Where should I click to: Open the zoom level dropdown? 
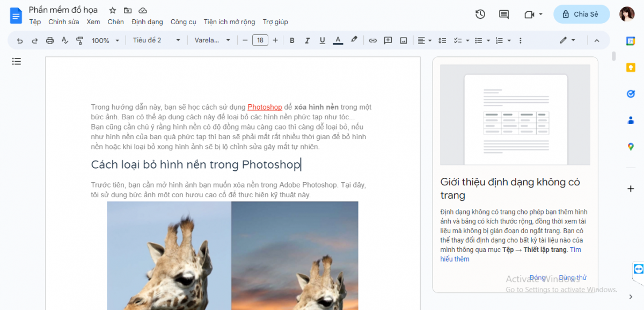pos(105,40)
